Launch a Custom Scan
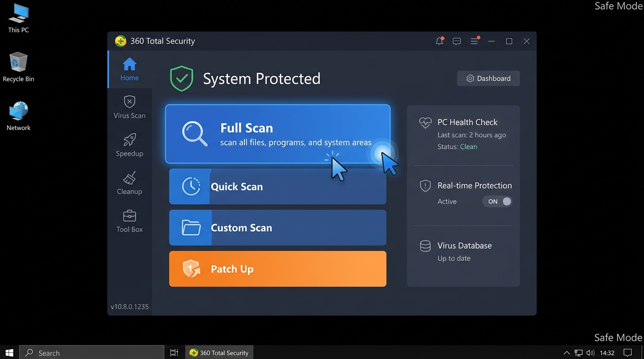 (x=278, y=228)
